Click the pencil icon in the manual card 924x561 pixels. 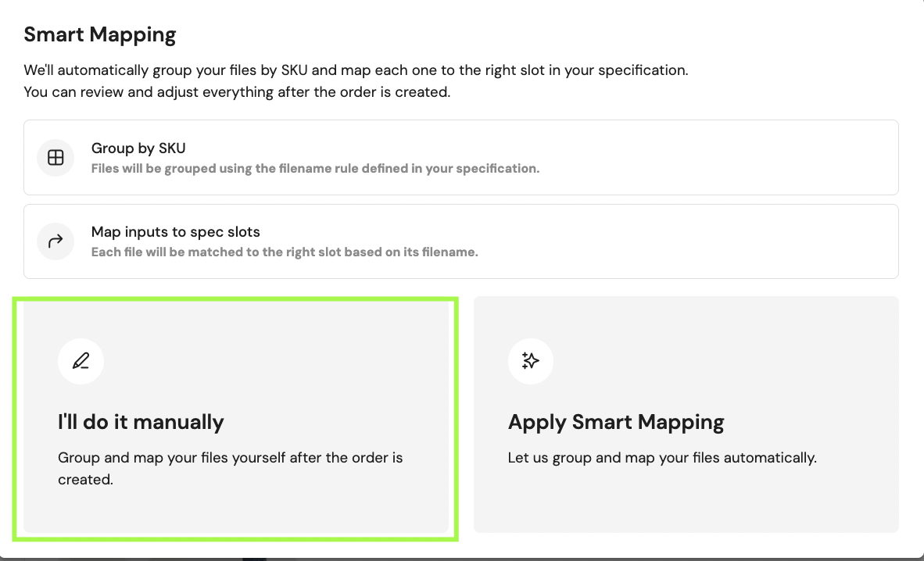[x=81, y=361]
